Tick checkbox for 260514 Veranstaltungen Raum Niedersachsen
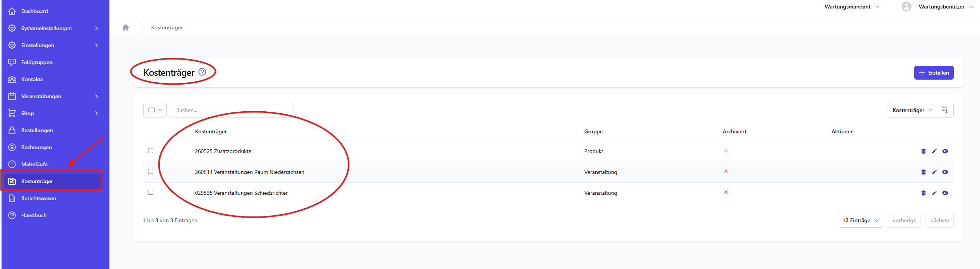 coord(151,172)
